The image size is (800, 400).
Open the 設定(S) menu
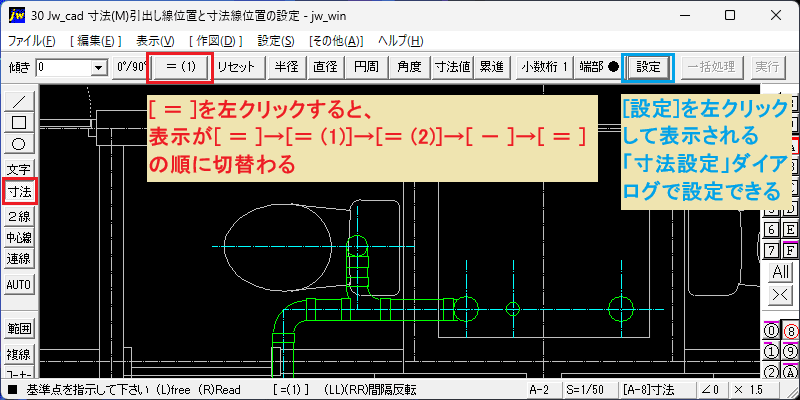pos(276,41)
